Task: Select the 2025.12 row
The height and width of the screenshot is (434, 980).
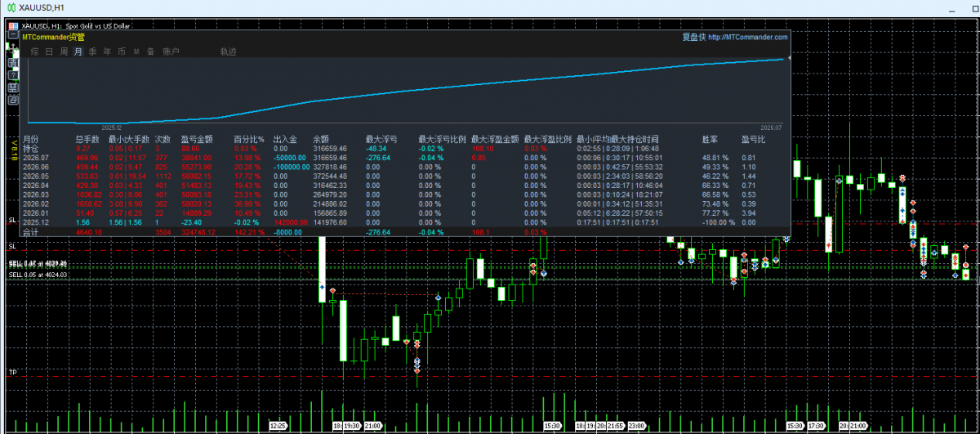Action: 405,221
